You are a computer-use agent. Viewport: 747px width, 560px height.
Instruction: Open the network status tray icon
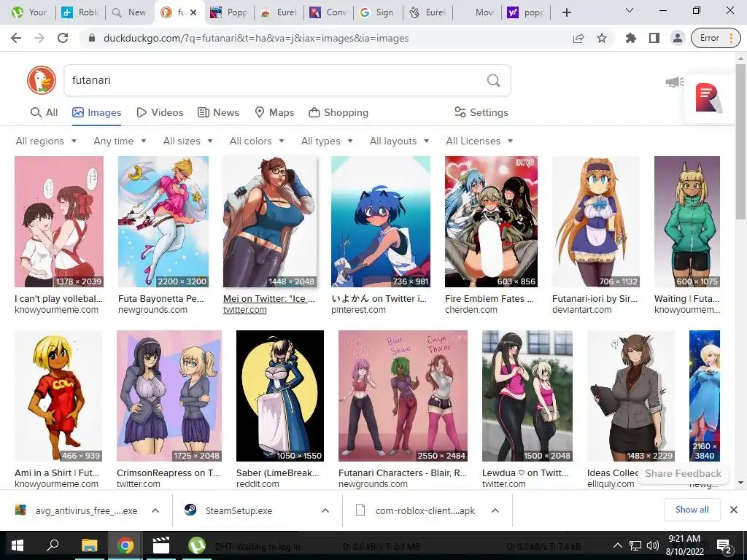635,545
